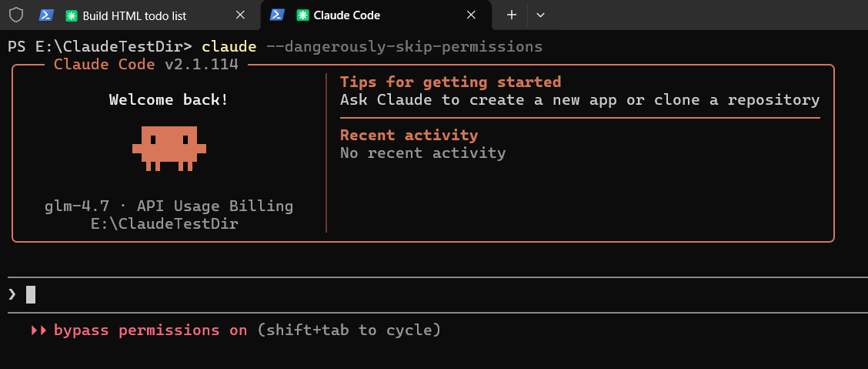Focus the Claude prompt input line

pyautogui.click(x=385, y=294)
